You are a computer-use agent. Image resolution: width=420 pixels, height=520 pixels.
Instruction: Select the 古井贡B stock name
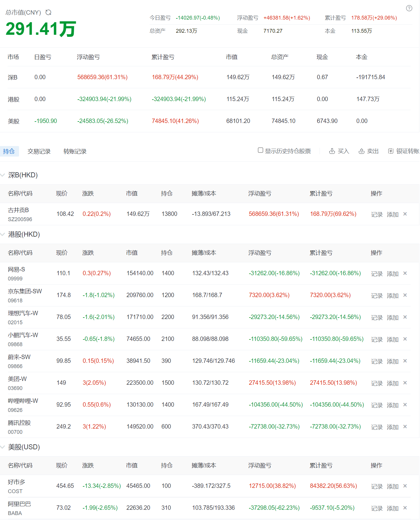pos(18,210)
